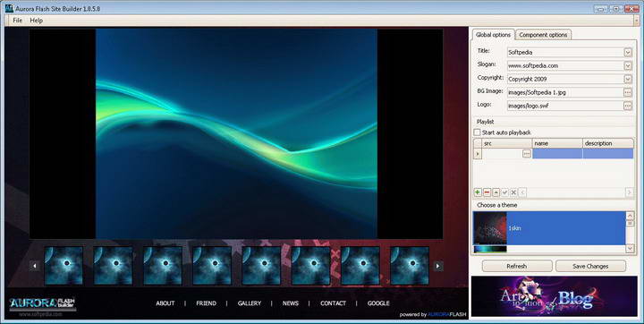The image size is (644, 324).
Task: Click the playlist src column header
Action: [x=507, y=143]
